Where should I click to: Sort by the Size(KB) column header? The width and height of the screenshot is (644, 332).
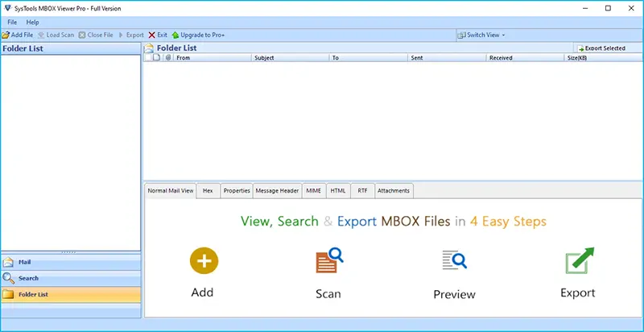(603, 58)
